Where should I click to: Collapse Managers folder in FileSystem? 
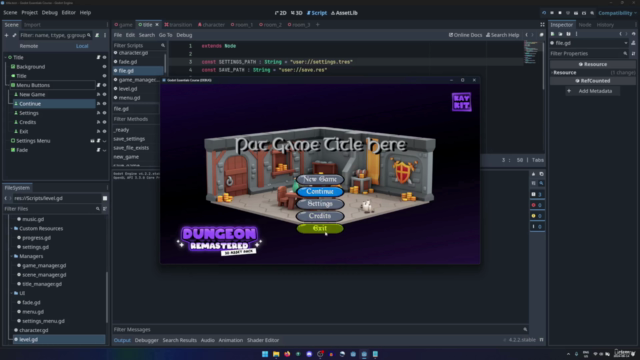[x=11, y=256]
